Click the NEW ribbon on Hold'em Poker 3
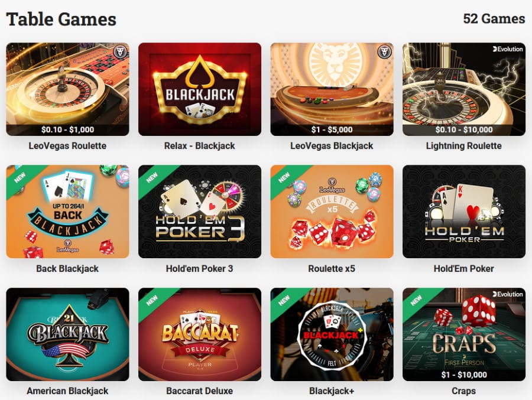The image size is (532, 400). pyautogui.click(x=152, y=177)
